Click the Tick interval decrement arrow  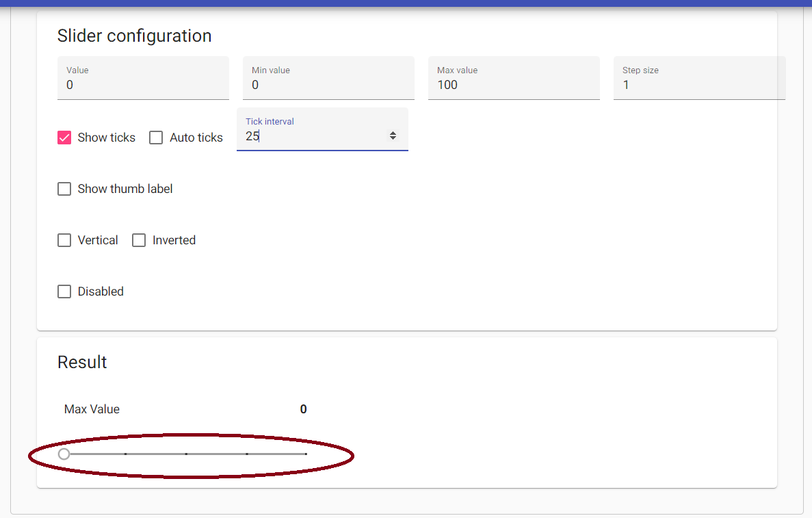(x=393, y=138)
